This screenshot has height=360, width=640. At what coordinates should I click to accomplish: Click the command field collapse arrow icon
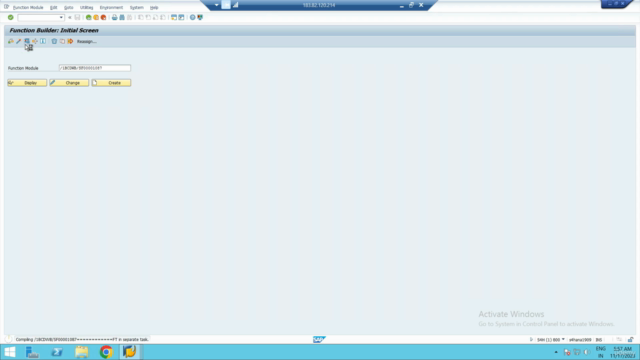pos(70,18)
